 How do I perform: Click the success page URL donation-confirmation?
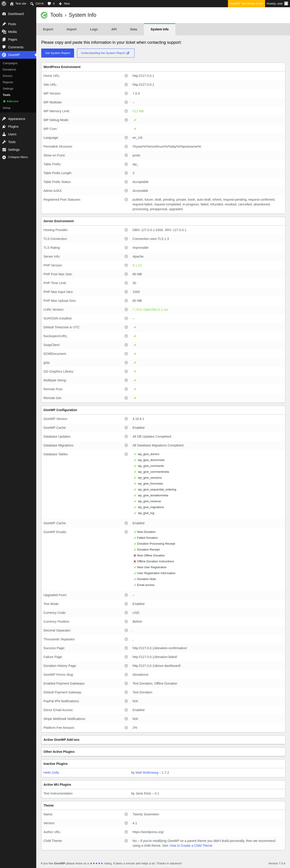tap(160, 648)
